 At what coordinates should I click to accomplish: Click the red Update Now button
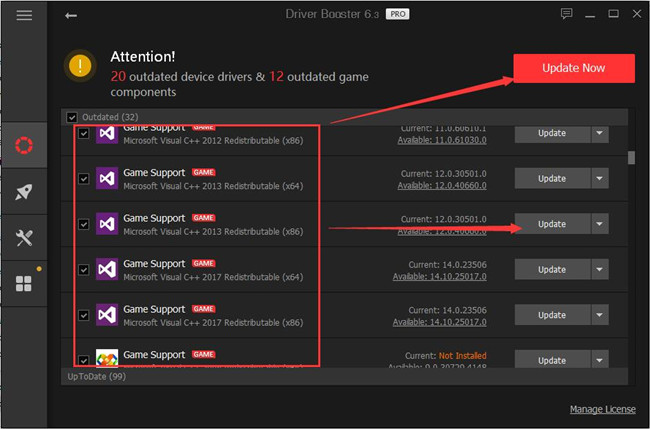point(574,68)
